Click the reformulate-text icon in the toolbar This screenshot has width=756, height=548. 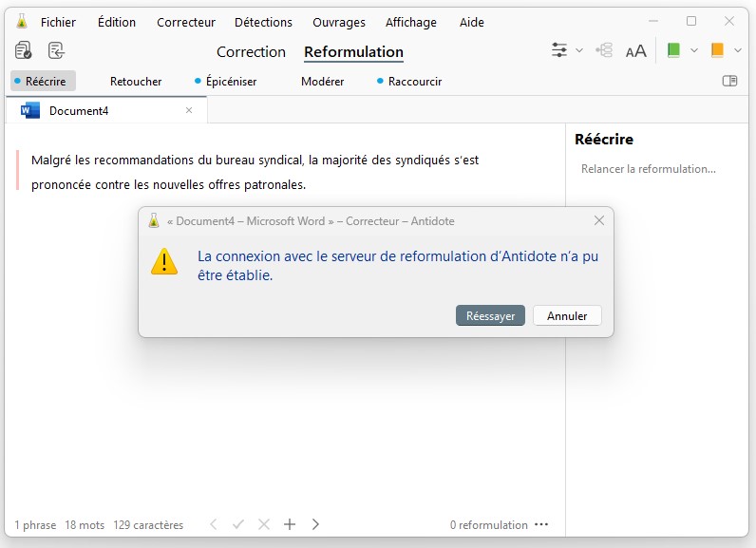tap(56, 50)
